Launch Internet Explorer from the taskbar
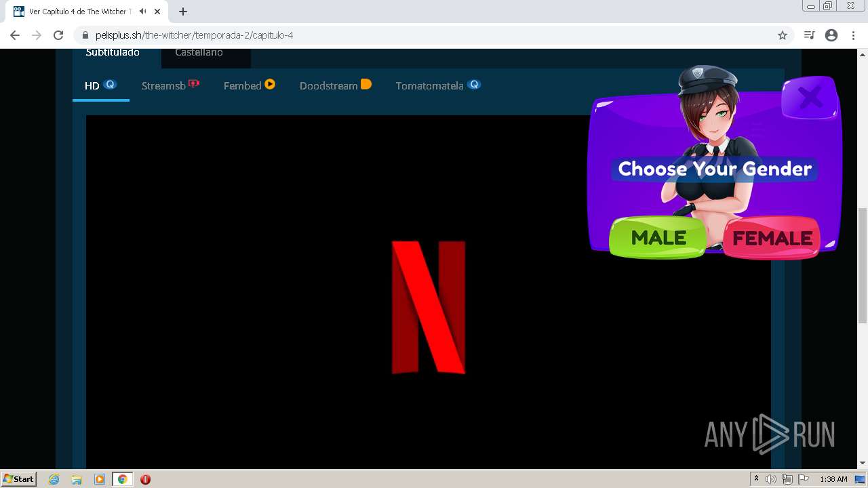This screenshot has height=488, width=868. tap(54, 479)
